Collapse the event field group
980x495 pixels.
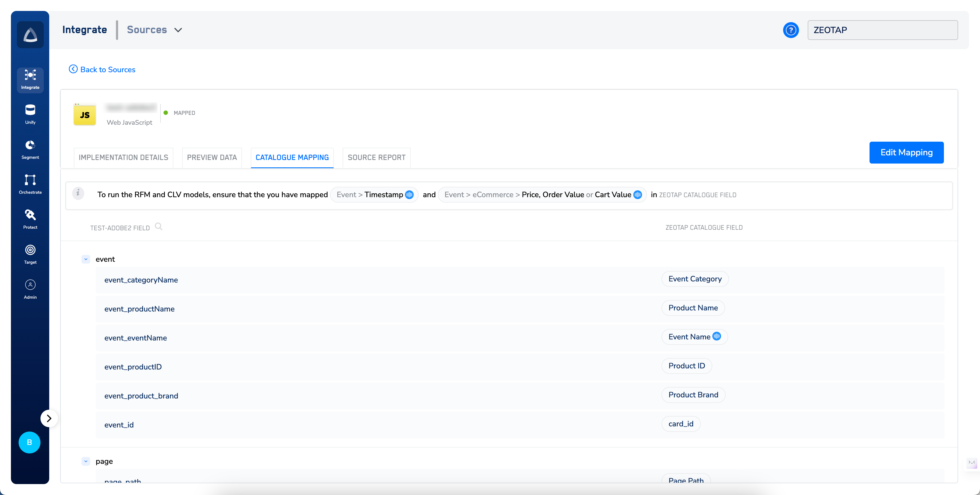point(86,259)
